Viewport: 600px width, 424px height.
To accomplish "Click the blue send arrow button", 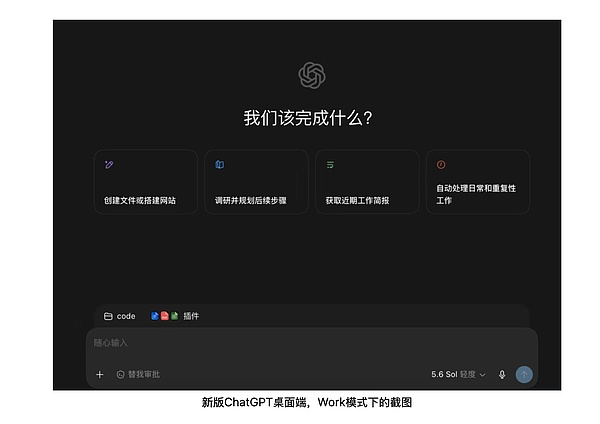I will click(524, 374).
